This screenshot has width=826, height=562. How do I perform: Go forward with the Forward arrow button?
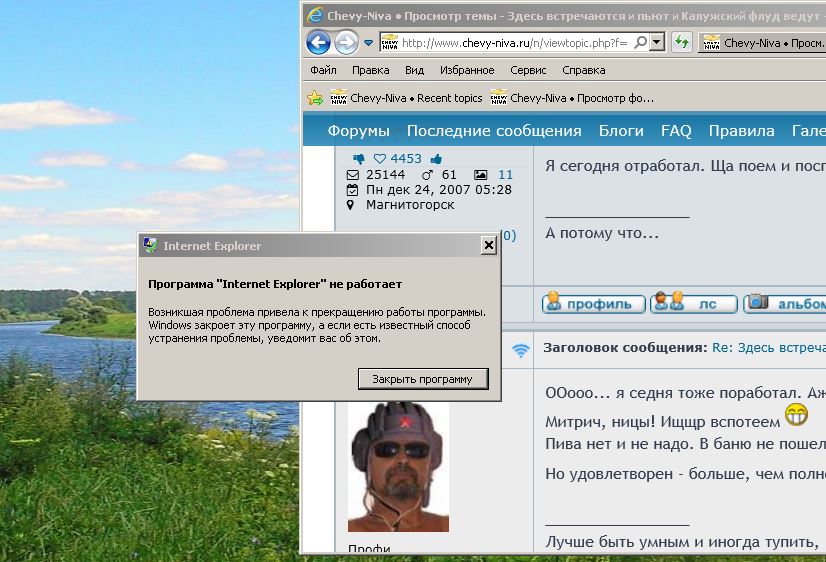point(346,43)
